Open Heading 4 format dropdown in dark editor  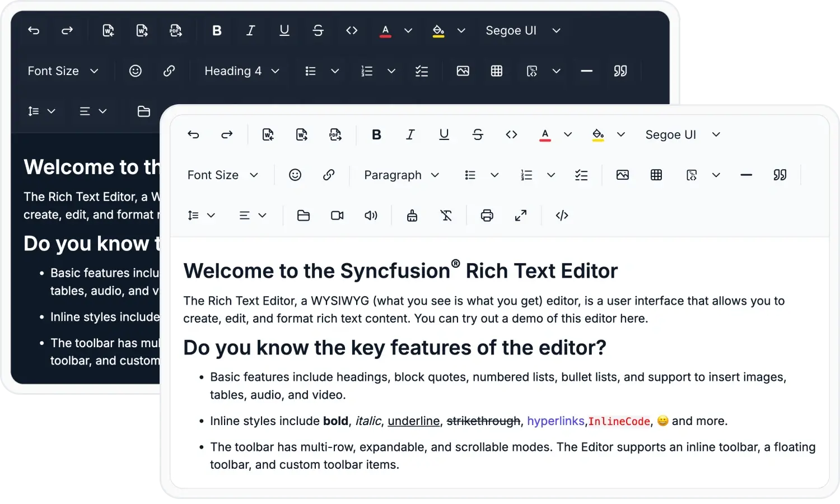tap(242, 71)
